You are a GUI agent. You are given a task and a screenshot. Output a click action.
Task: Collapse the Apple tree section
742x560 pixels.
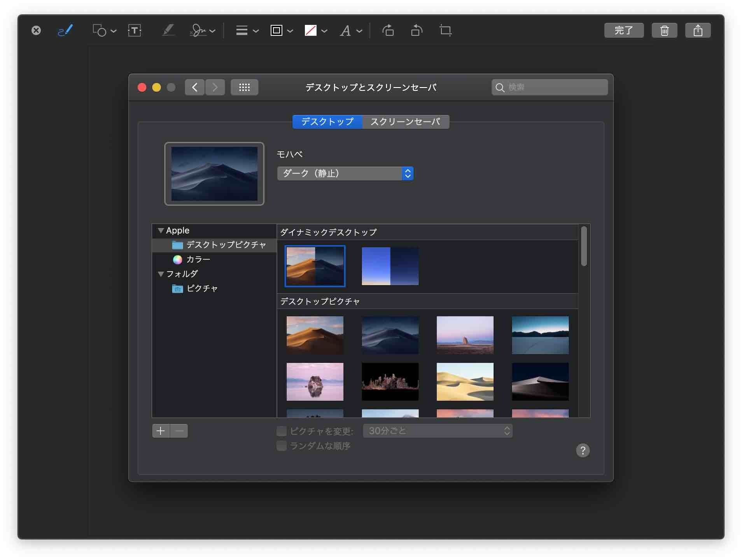coord(161,231)
